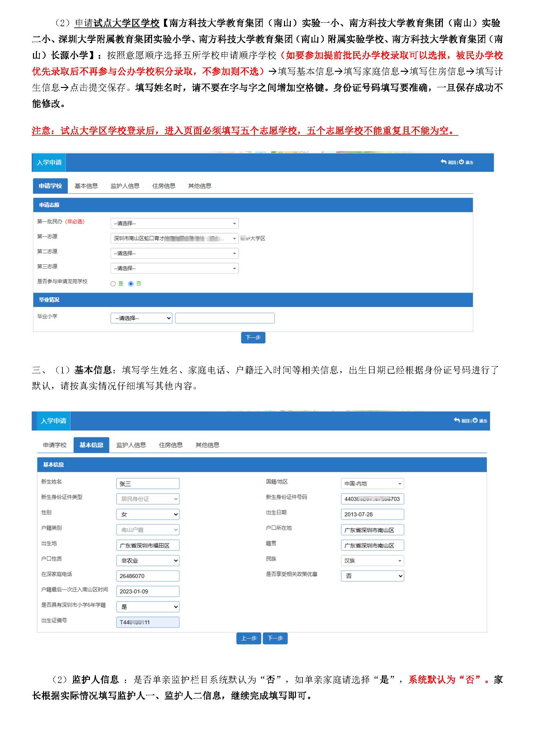Click the 户口所在地 field
Image resolution: width=535 pixels, height=756 pixels.
[372, 529]
